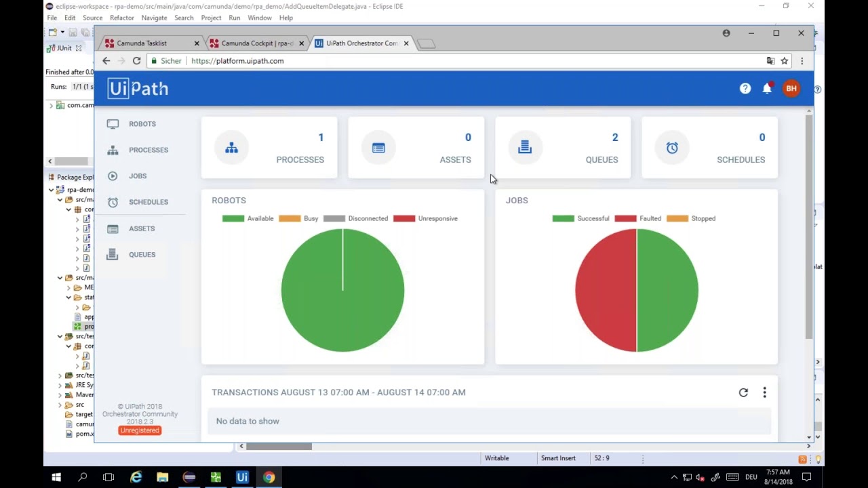
Task: Bookmark this page with the star
Action: [x=785, y=61]
